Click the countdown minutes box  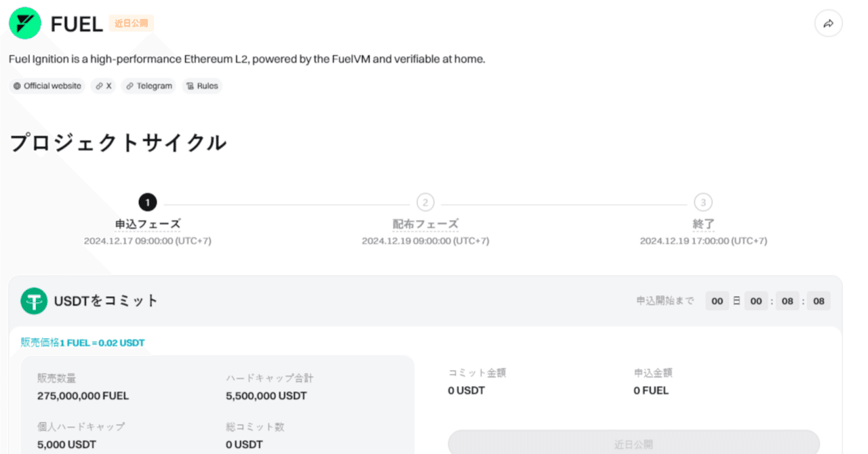point(787,300)
